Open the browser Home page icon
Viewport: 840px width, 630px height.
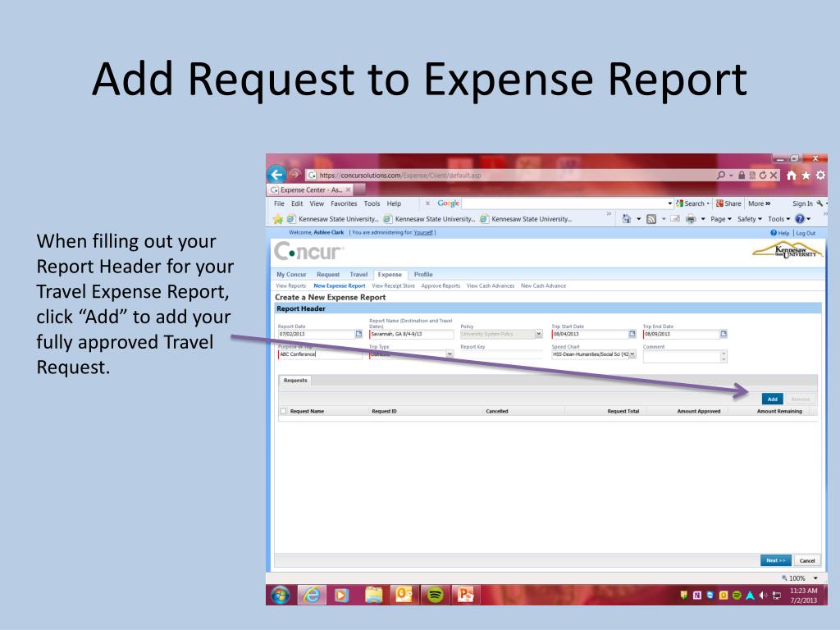click(792, 176)
